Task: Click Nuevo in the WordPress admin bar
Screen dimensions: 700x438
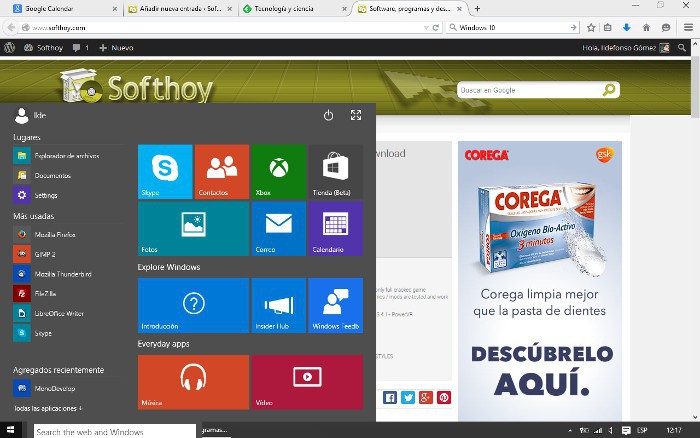Action: tap(116, 48)
